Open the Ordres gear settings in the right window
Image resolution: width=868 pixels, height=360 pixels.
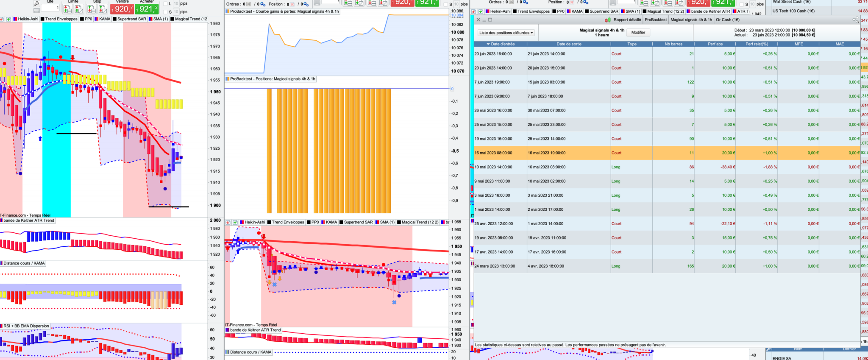pos(526,2)
